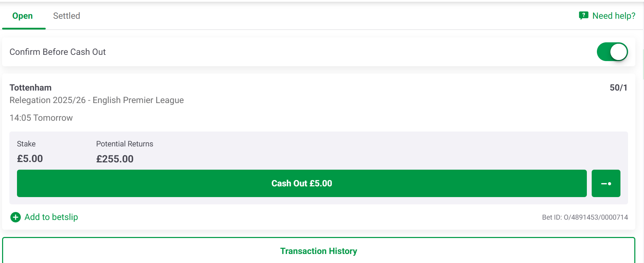Click the Confirm Before Cash Out label
This screenshot has width=644, height=263.
tap(58, 52)
